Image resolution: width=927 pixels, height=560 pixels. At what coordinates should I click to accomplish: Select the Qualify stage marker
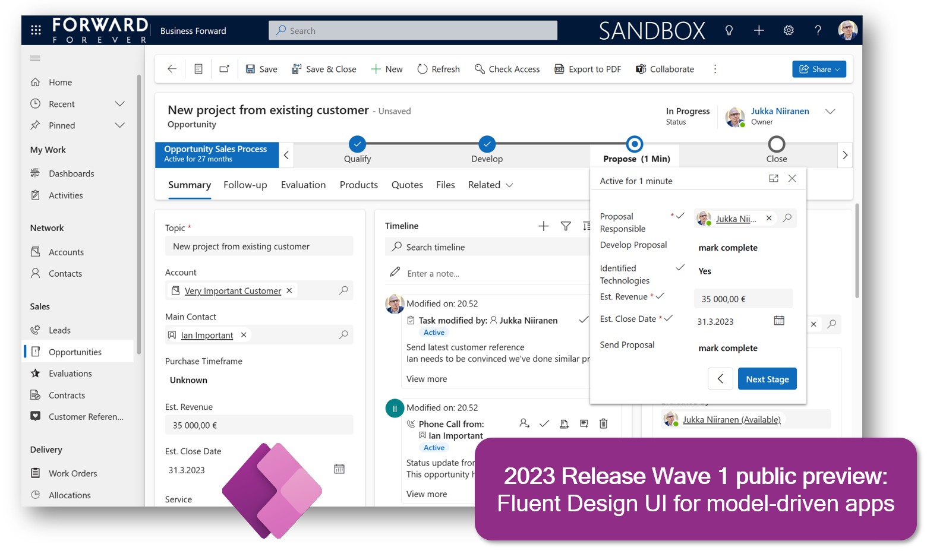click(x=357, y=144)
